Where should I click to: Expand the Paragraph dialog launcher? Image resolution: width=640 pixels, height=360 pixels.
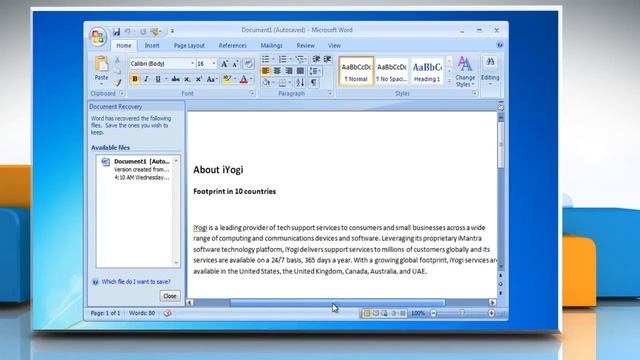tap(330, 93)
